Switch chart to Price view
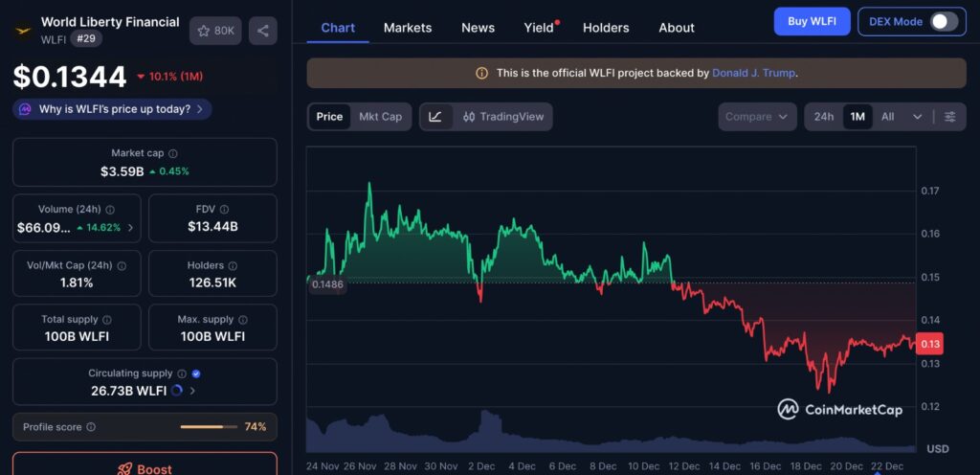 pos(329,117)
